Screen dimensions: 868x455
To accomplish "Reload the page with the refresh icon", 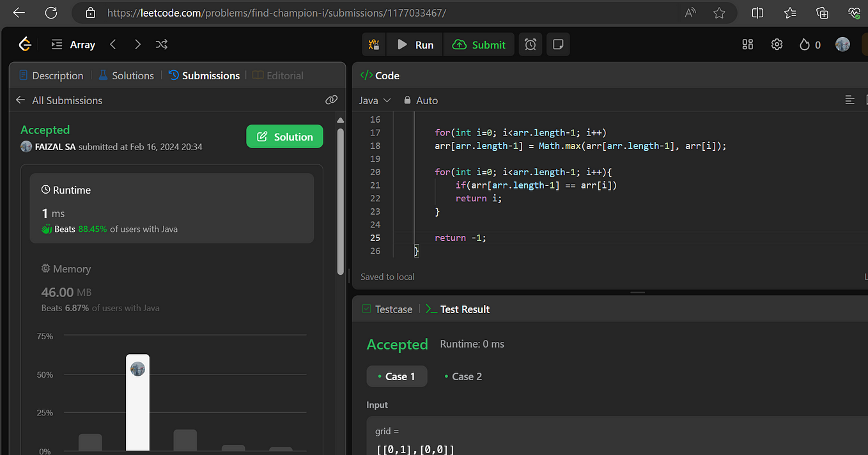I will tap(51, 13).
